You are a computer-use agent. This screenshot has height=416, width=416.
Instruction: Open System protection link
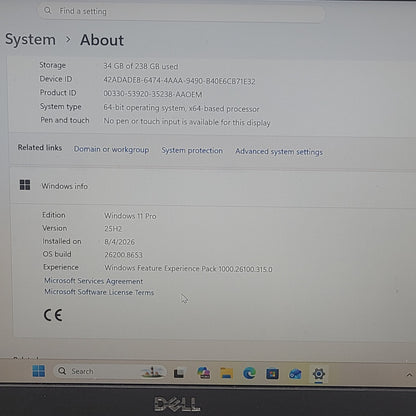pyautogui.click(x=192, y=151)
